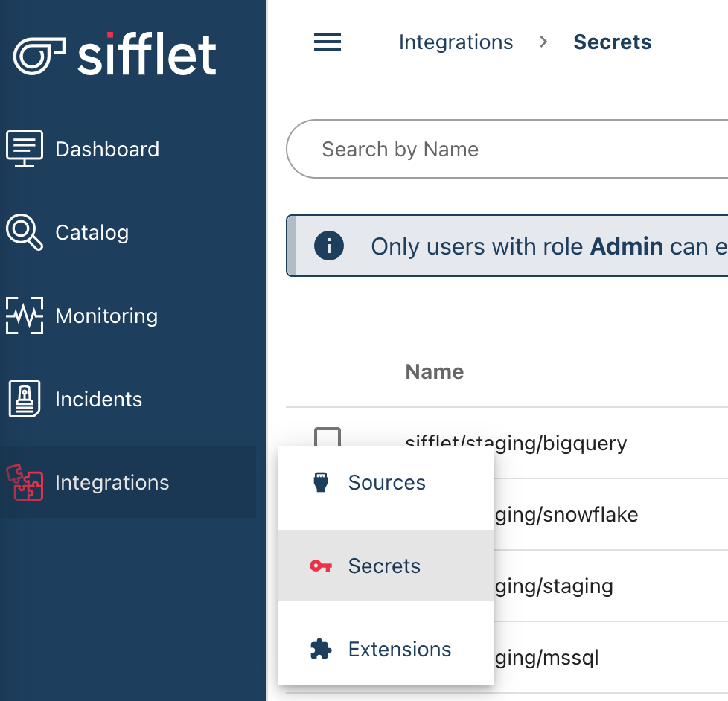728x701 pixels.
Task: Click the Extensions puzzle-piece icon
Action: [320, 649]
